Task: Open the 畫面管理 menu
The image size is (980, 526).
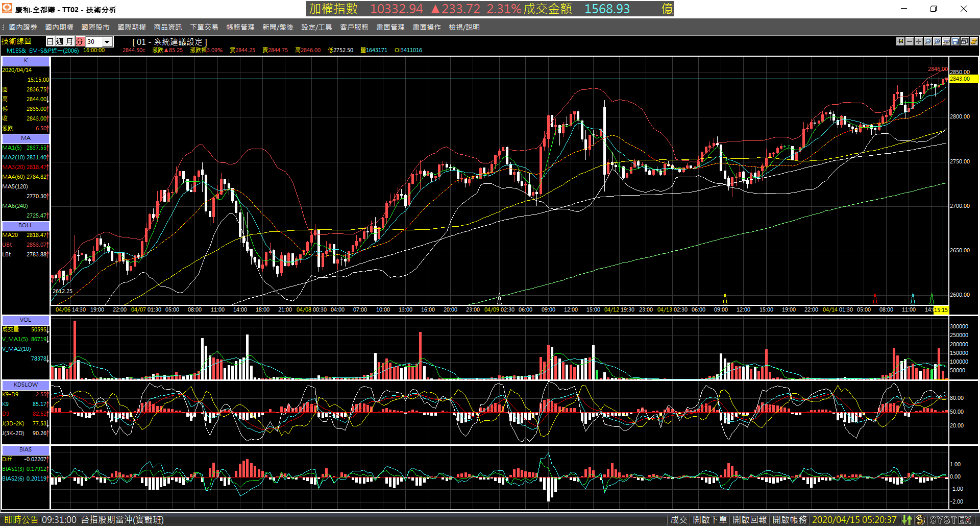Action: click(390, 27)
